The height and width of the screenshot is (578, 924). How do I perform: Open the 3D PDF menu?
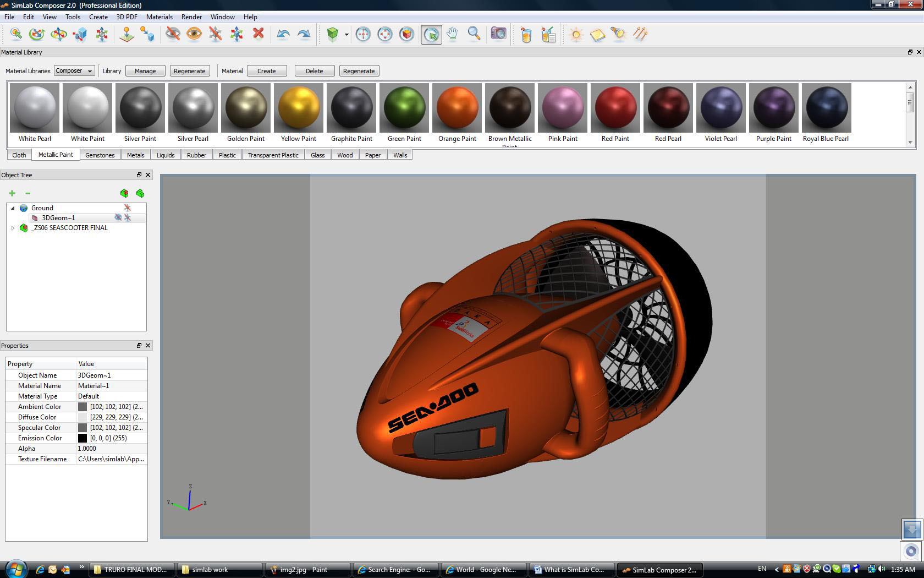(x=127, y=17)
